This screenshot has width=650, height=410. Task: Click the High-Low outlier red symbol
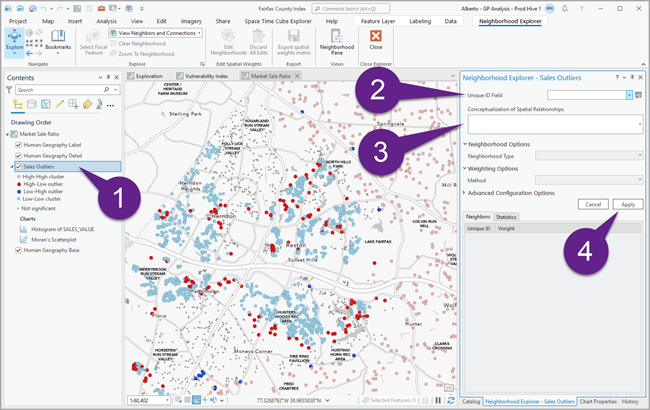(x=17, y=184)
